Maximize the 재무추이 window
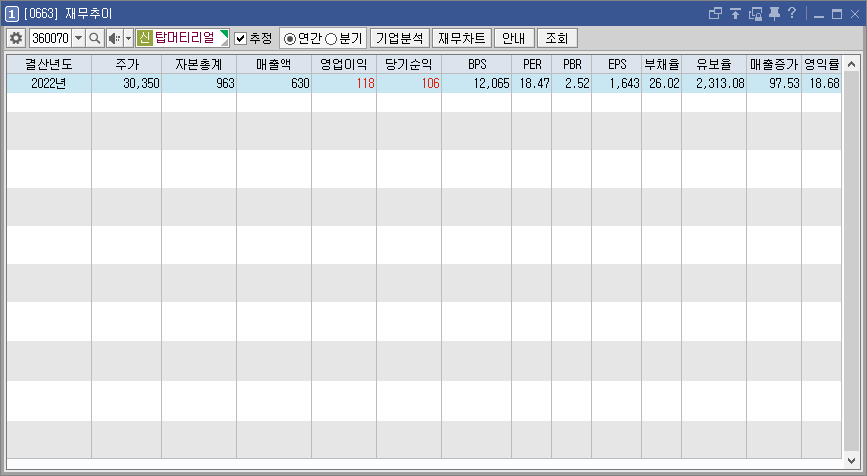 pyautogui.click(x=837, y=14)
